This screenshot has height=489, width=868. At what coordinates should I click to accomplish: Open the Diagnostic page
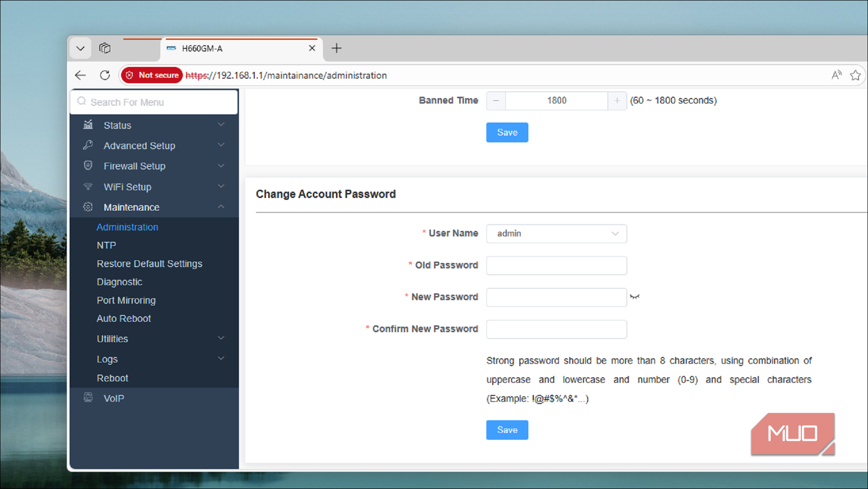119,282
